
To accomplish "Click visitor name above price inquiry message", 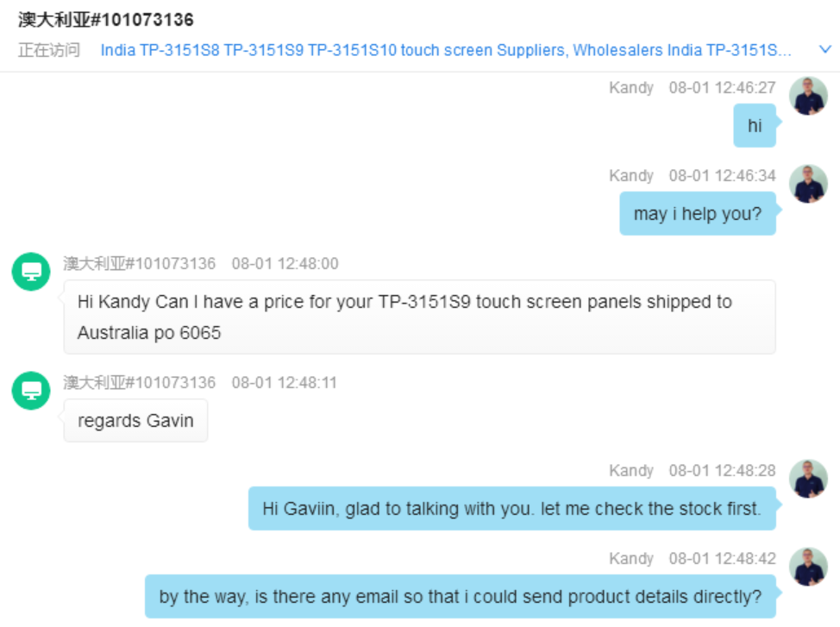I will click(x=140, y=264).
